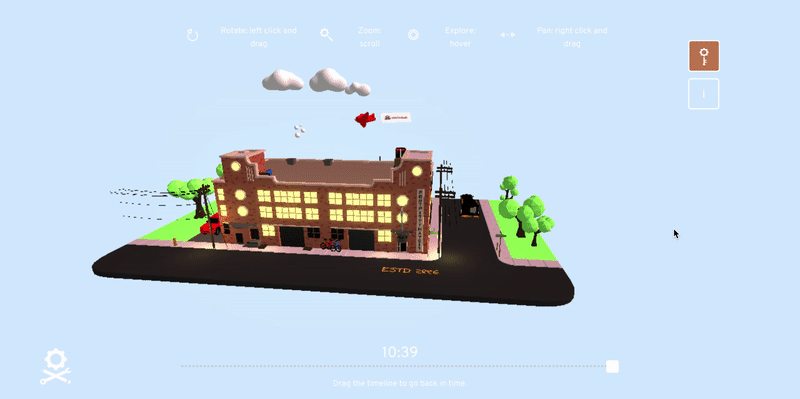The width and height of the screenshot is (800, 399).
Task: Click the banner towed by the airplane
Action: coord(396,118)
